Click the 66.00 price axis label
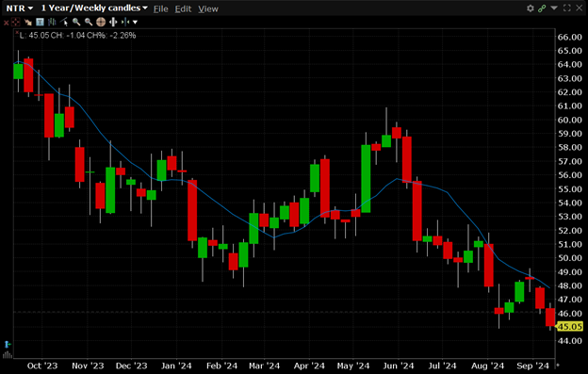This screenshot has height=374, width=588. click(x=569, y=37)
